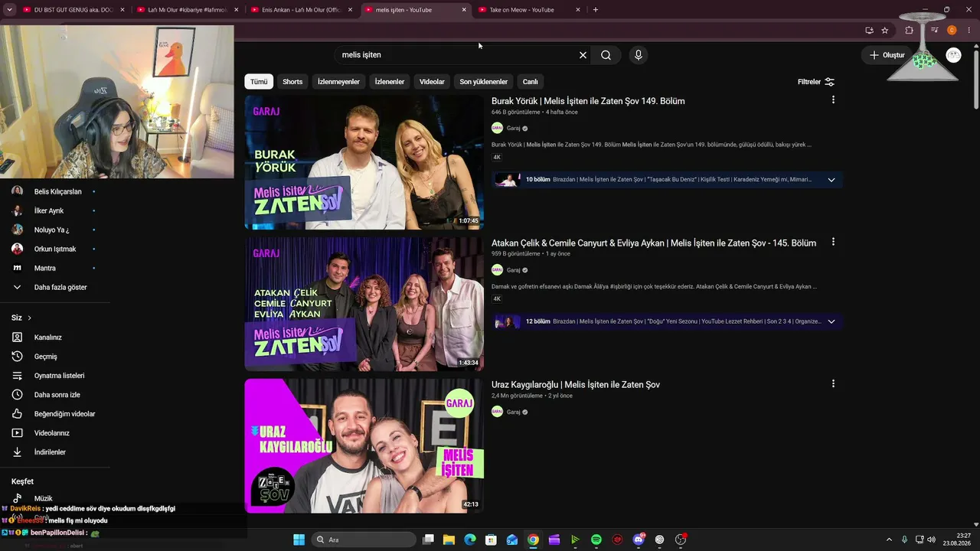
Task: Play the Uraz Kaygılaroğlu video thumbnail
Action: coord(364,445)
